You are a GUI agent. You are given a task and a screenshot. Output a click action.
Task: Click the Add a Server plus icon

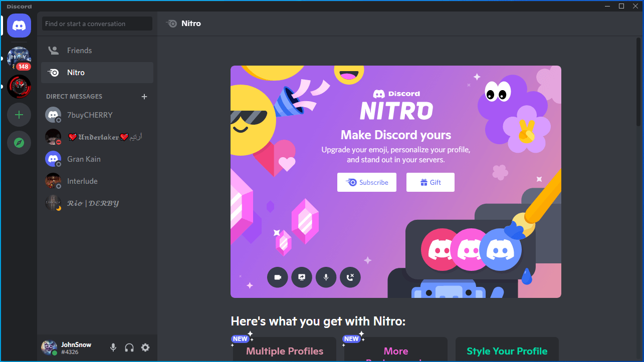pyautogui.click(x=19, y=115)
